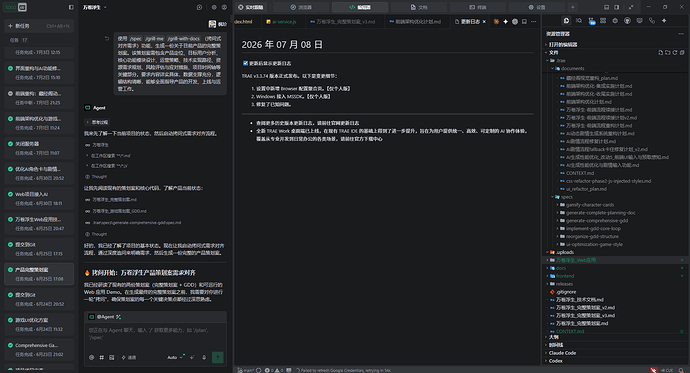Send the message with the green arrow button
This screenshot has height=373, width=690.
click(x=217, y=357)
